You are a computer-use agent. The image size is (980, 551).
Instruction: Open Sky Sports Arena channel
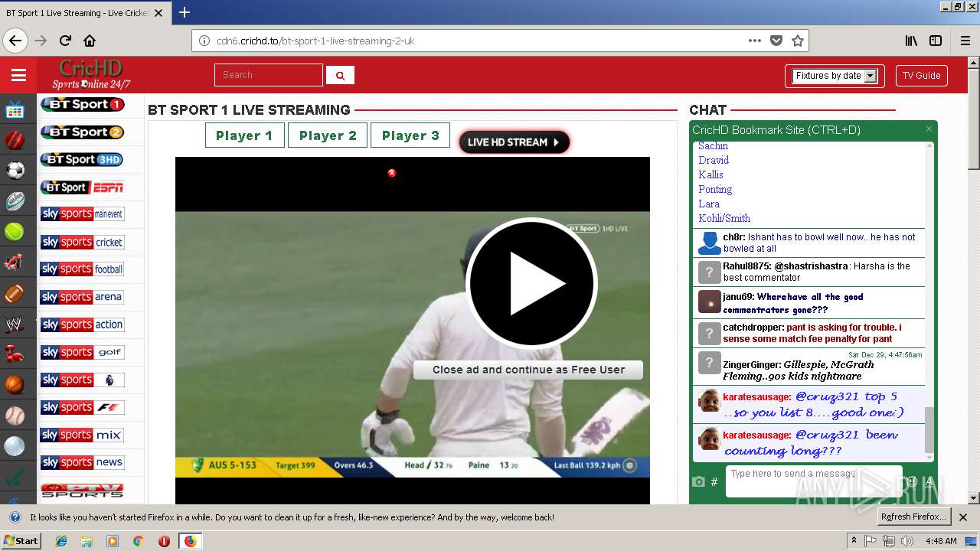(82, 297)
